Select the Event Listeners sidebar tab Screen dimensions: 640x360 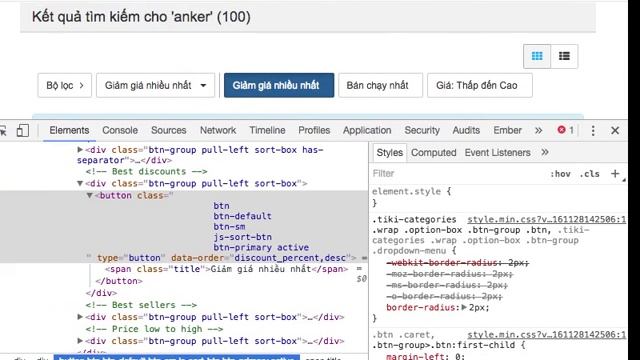click(498, 153)
